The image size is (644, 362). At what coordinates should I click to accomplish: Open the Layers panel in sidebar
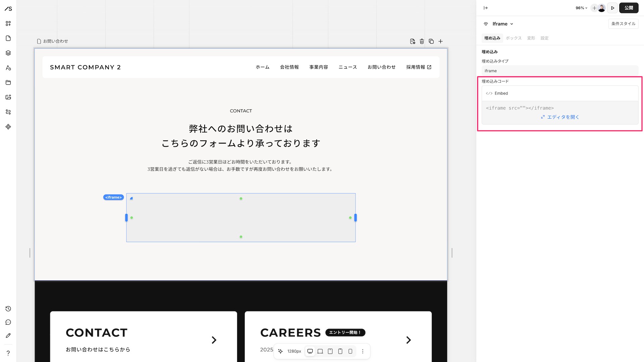[8, 53]
